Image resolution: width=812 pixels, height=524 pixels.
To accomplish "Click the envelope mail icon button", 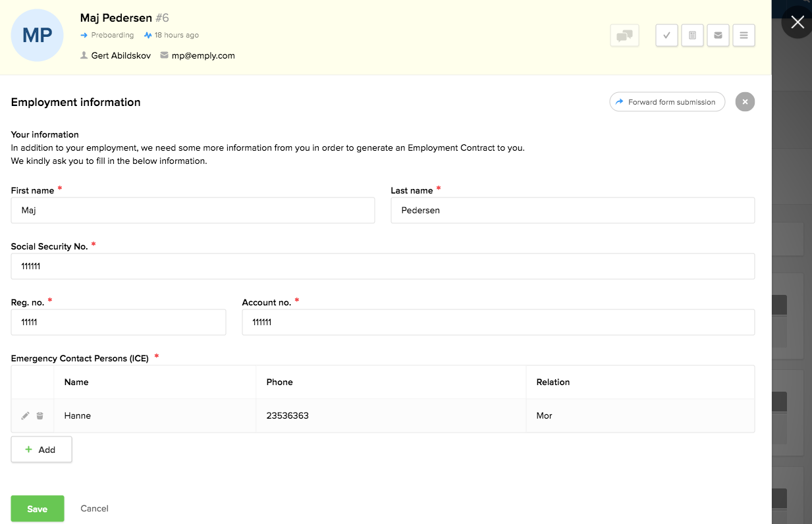I will click(718, 36).
